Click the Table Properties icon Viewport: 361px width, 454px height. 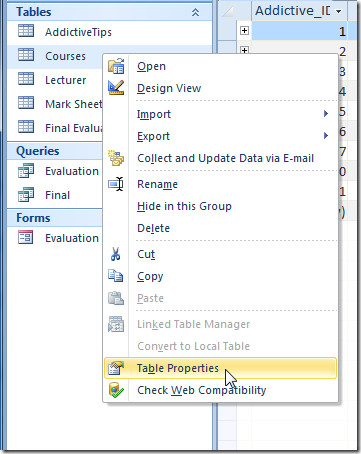116,368
